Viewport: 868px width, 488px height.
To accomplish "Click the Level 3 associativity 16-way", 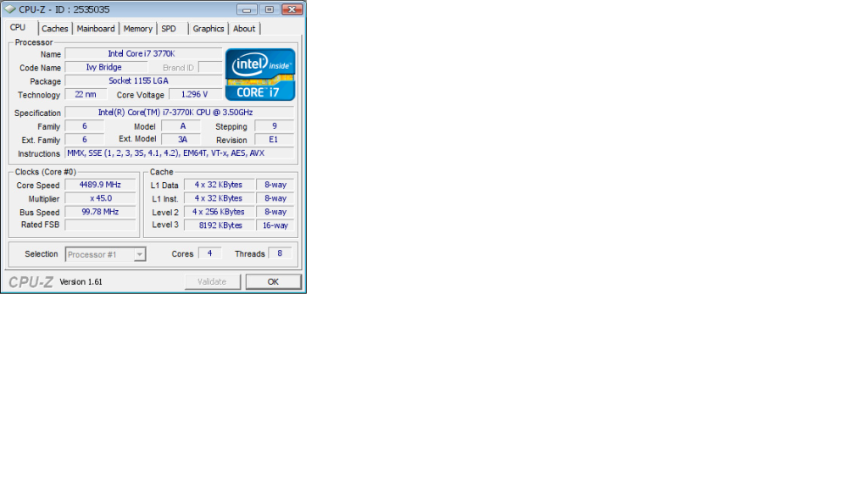I will [275, 225].
